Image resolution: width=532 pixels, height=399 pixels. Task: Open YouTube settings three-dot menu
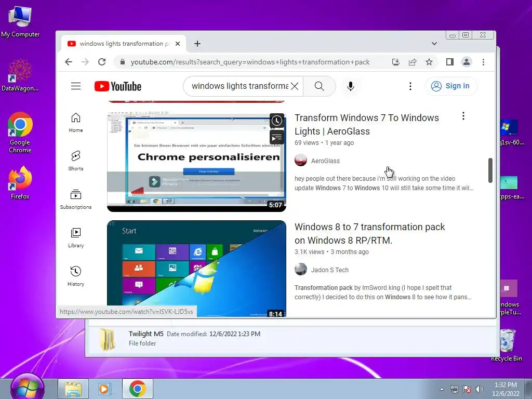[410, 86]
